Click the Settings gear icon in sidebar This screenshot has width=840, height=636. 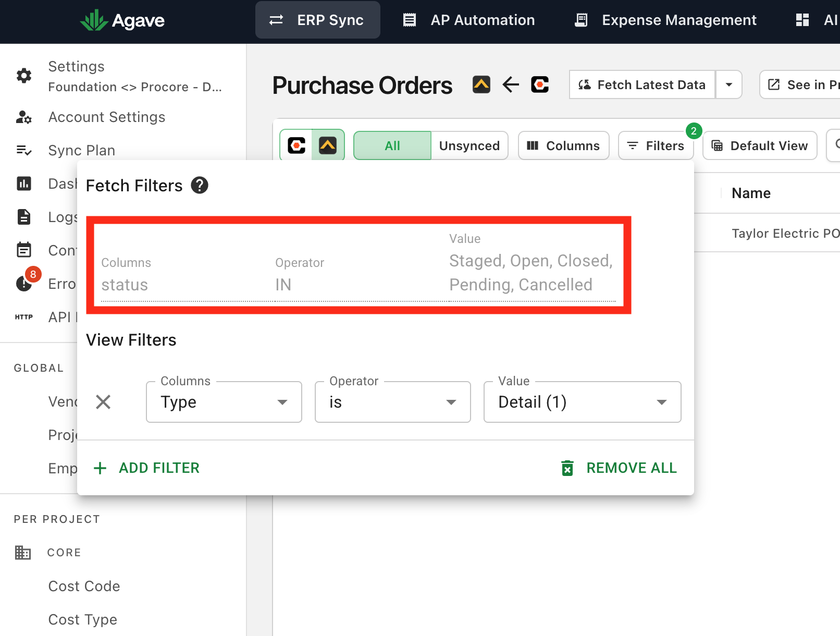[x=24, y=76]
